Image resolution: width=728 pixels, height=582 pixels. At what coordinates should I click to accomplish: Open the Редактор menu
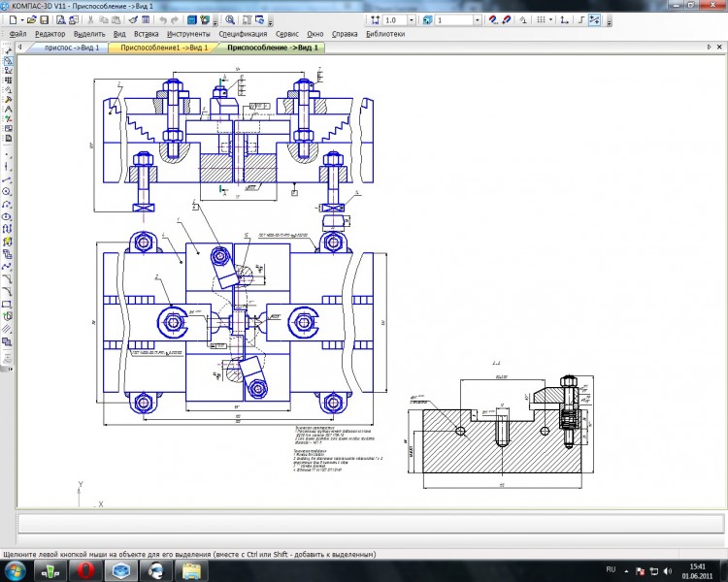50,34
